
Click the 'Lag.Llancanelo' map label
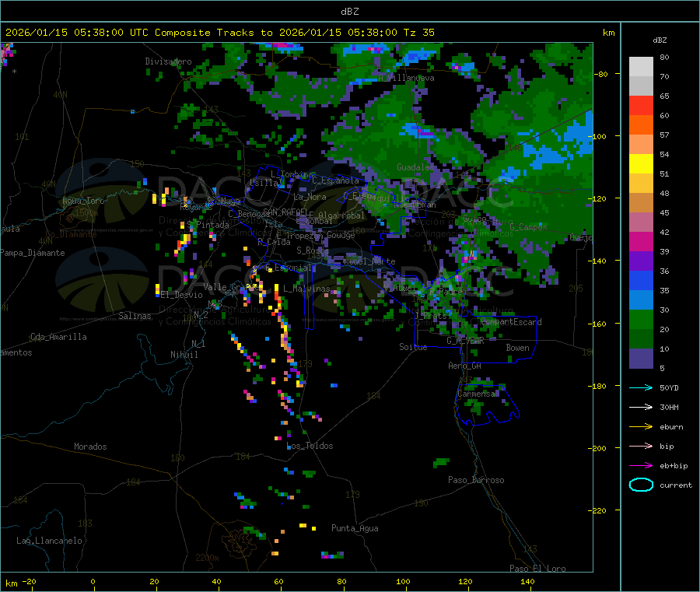[50, 541]
